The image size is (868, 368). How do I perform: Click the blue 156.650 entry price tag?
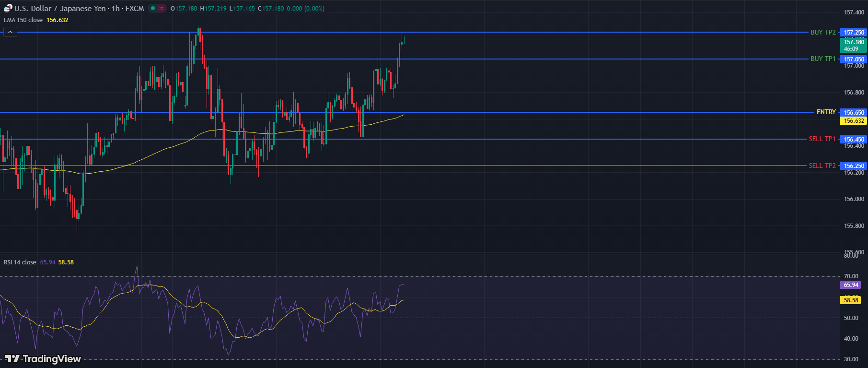coord(854,113)
